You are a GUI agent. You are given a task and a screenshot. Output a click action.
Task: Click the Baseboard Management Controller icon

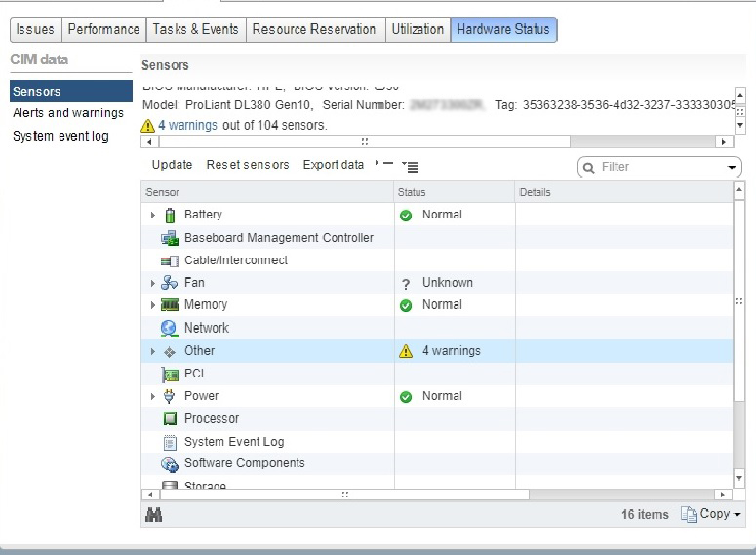(168, 238)
